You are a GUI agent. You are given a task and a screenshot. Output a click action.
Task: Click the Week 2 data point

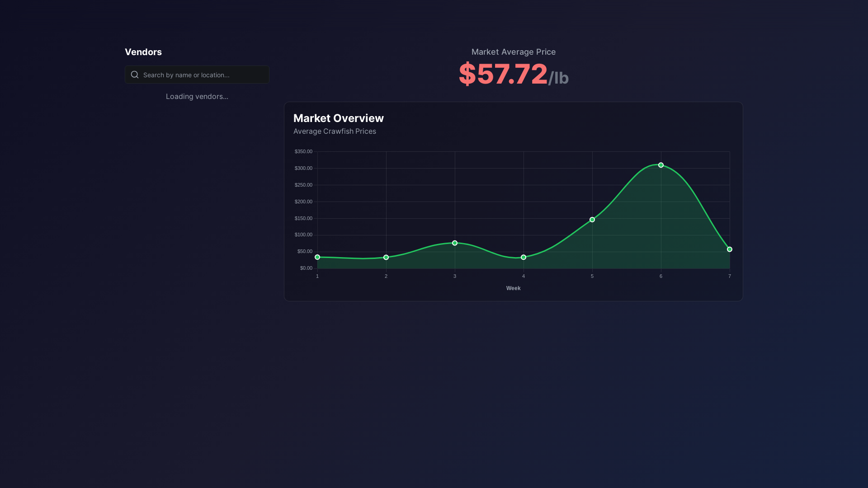point(386,258)
